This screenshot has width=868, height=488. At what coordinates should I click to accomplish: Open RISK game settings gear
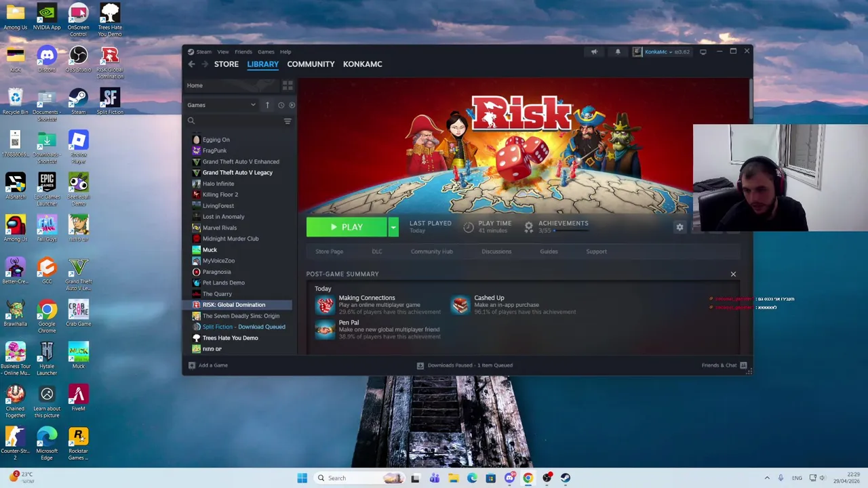679,227
